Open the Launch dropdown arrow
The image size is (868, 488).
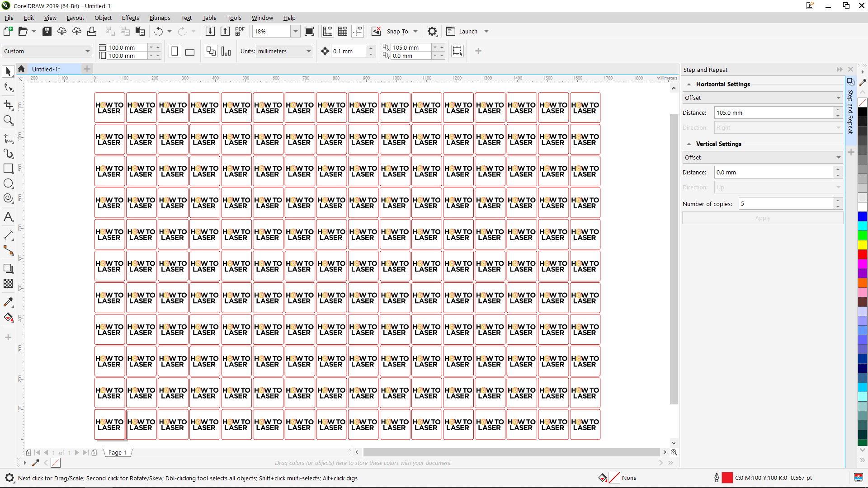[486, 31]
